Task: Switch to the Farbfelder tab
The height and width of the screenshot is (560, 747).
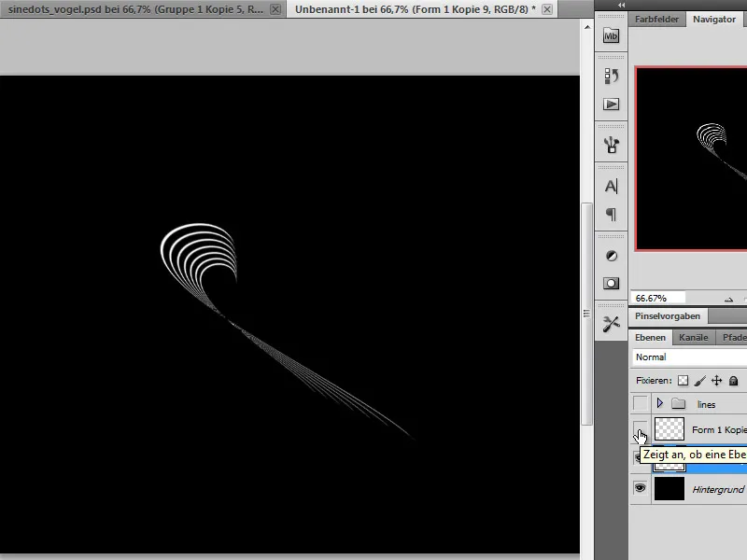Action: (656, 20)
